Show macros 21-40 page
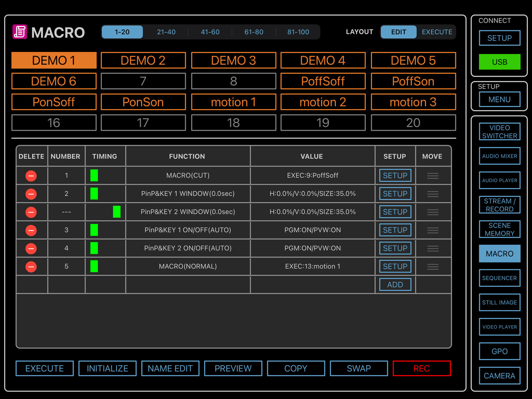 (x=166, y=32)
